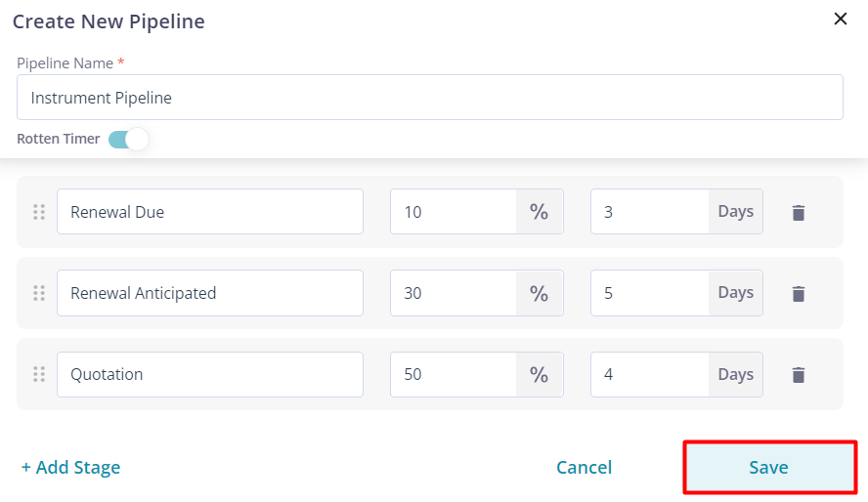Click the Pipeline Name input field
Viewport: 868px width, 502px height.
430,98
